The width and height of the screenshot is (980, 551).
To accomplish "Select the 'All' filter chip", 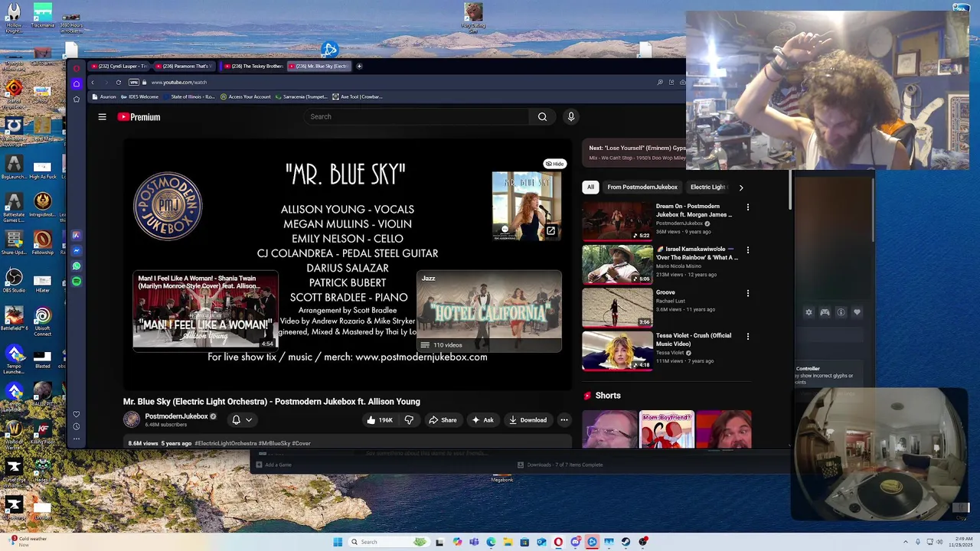I will point(590,187).
